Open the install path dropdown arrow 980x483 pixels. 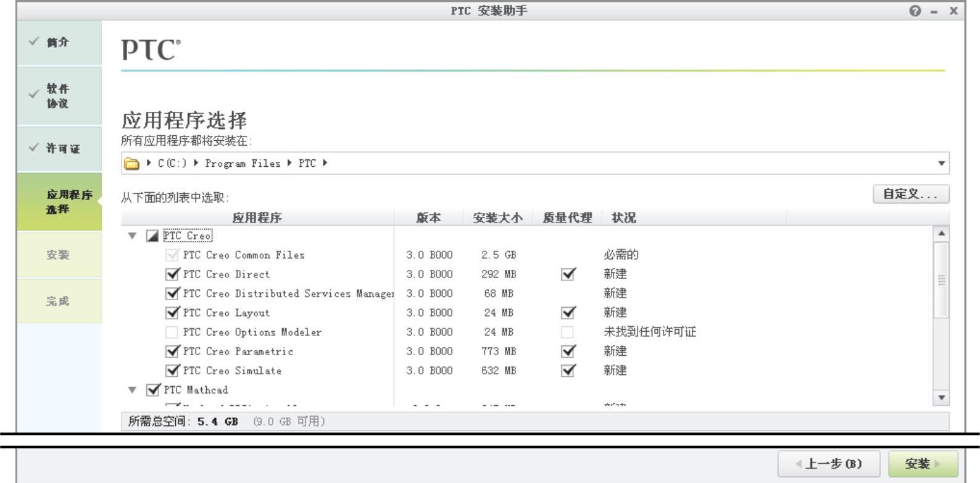point(941,164)
